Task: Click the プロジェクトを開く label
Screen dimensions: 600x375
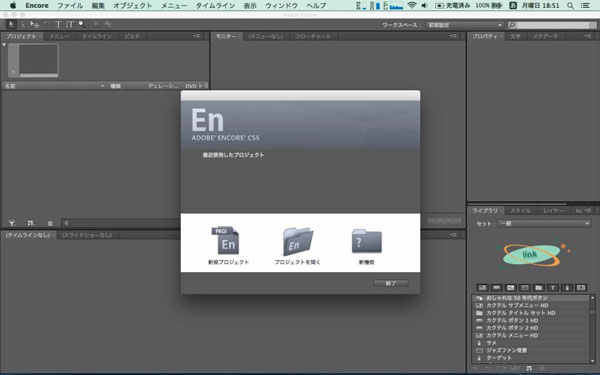Action: pos(298,262)
